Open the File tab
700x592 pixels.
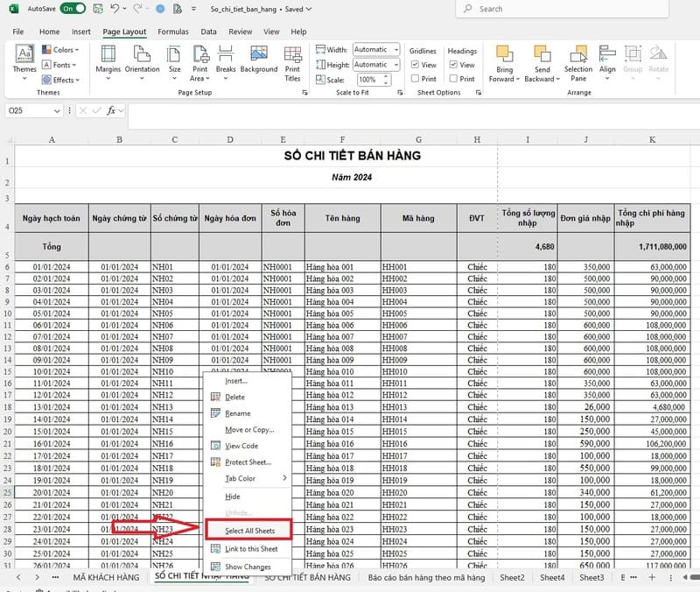pyautogui.click(x=17, y=32)
